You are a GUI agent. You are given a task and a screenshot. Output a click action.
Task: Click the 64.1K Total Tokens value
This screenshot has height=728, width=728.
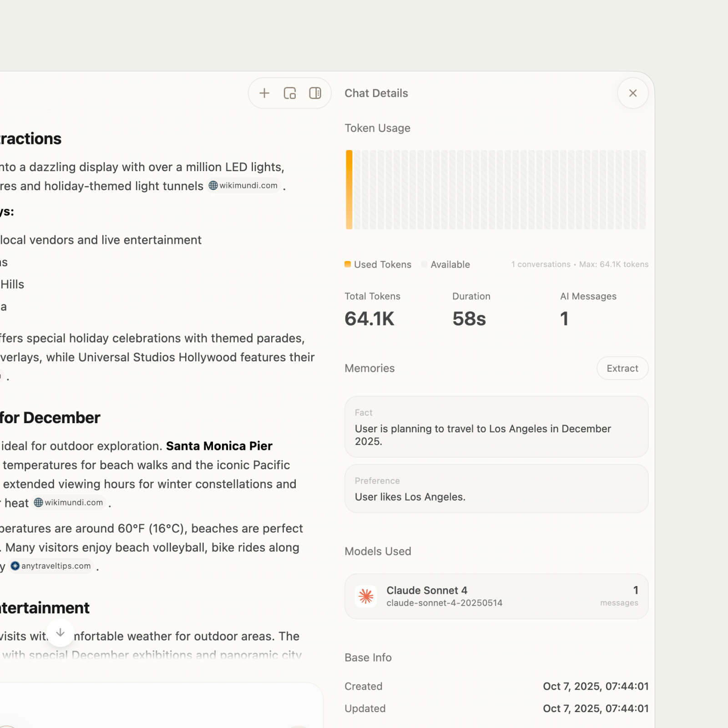point(369,318)
